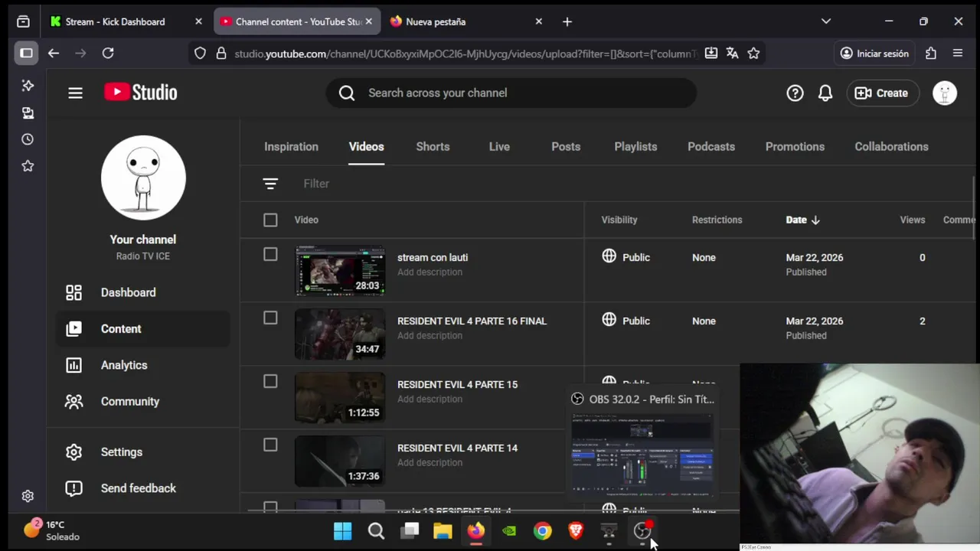Switch to the Shorts tab

pyautogui.click(x=433, y=147)
